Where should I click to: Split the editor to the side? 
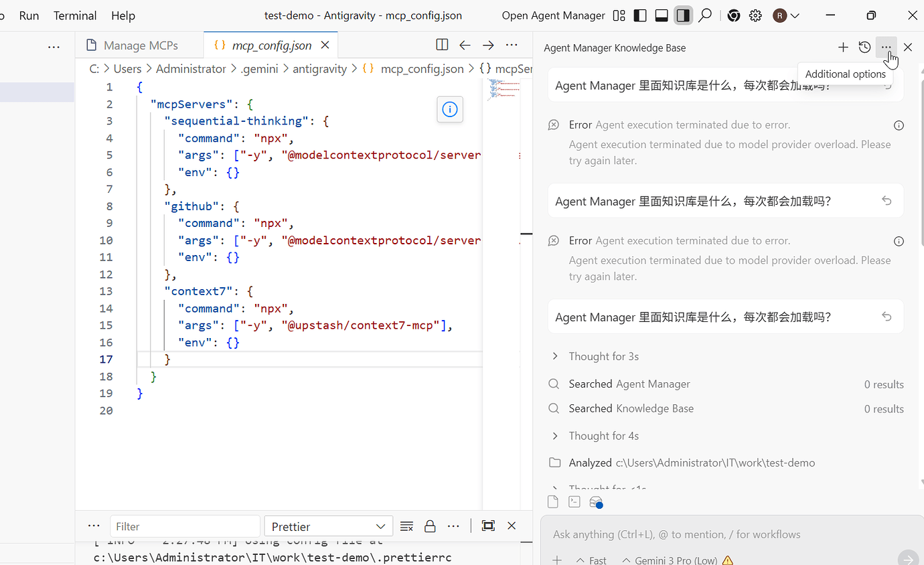(442, 45)
